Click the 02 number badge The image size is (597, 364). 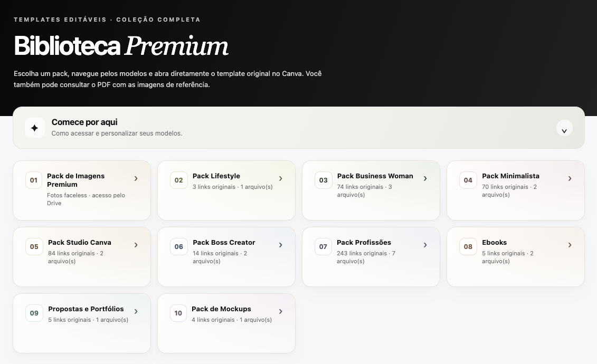178,180
